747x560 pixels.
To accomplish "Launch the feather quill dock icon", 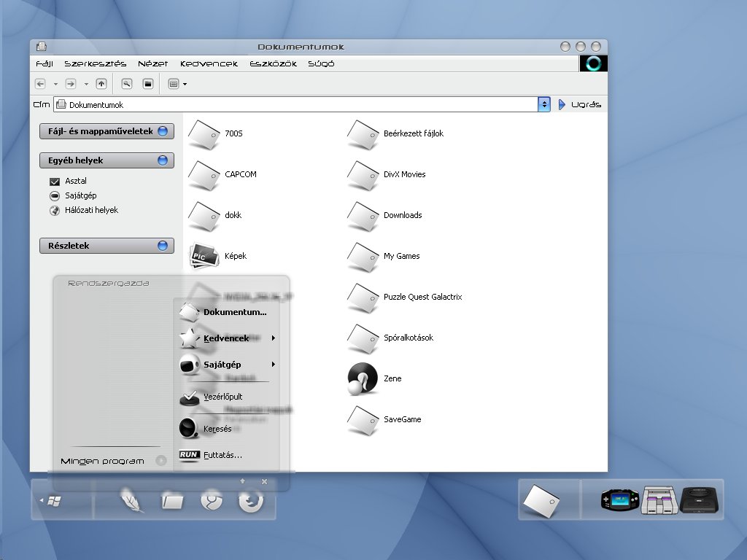I will coord(131,500).
